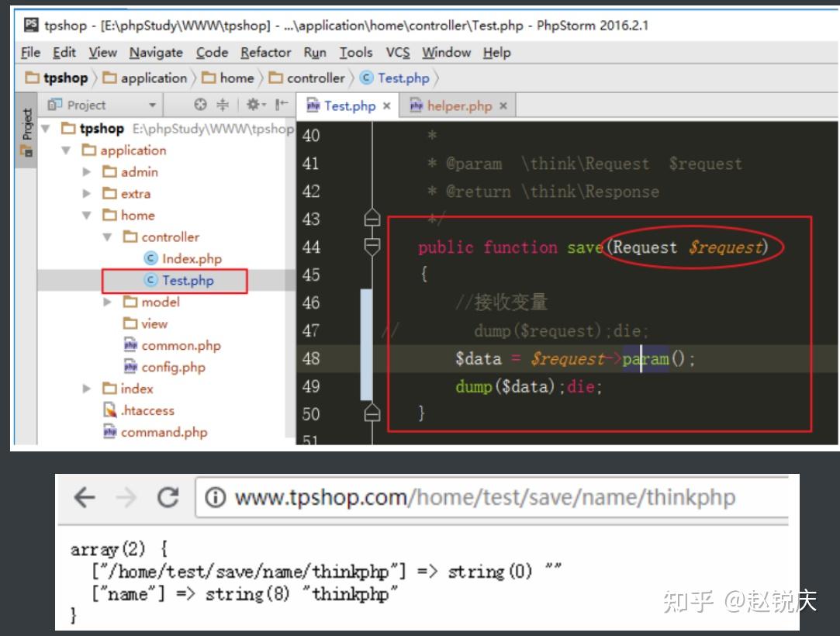The width and height of the screenshot is (840, 636).
Task: Select the Collapse All icon in Project panel
Action: pos(223,105)
